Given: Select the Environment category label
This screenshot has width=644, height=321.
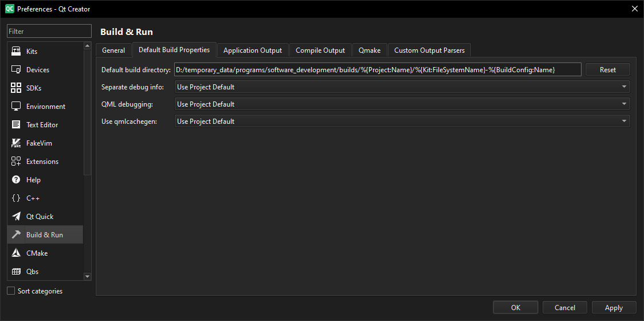Looking at the screenshot, I should click(46, 107).
